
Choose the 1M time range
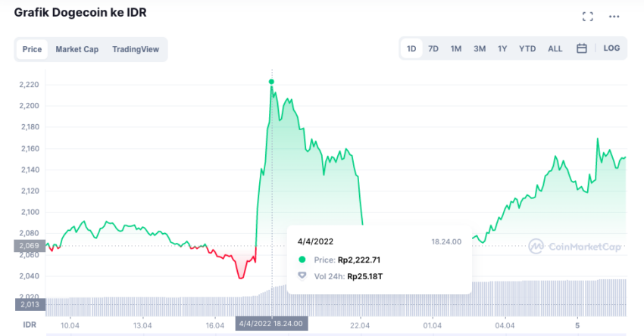coord(456,49)
